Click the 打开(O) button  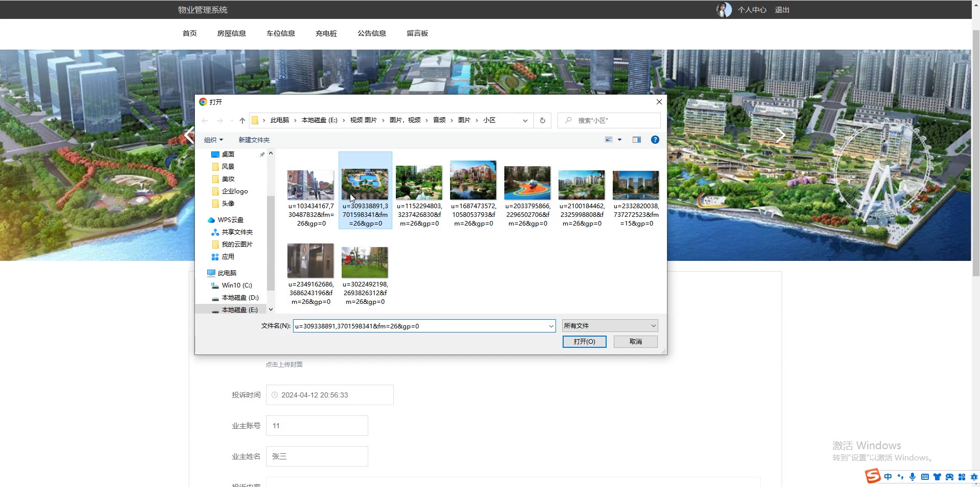click(x=584, y=342)
